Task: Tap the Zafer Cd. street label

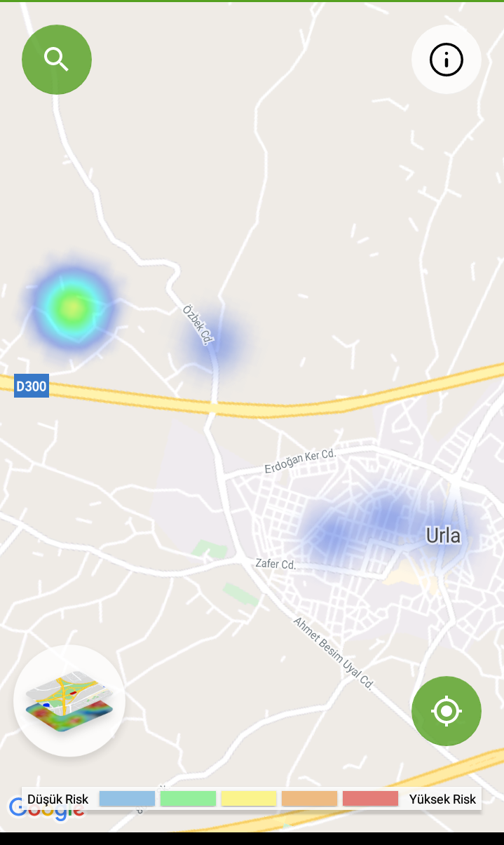Action: point(275,563)
